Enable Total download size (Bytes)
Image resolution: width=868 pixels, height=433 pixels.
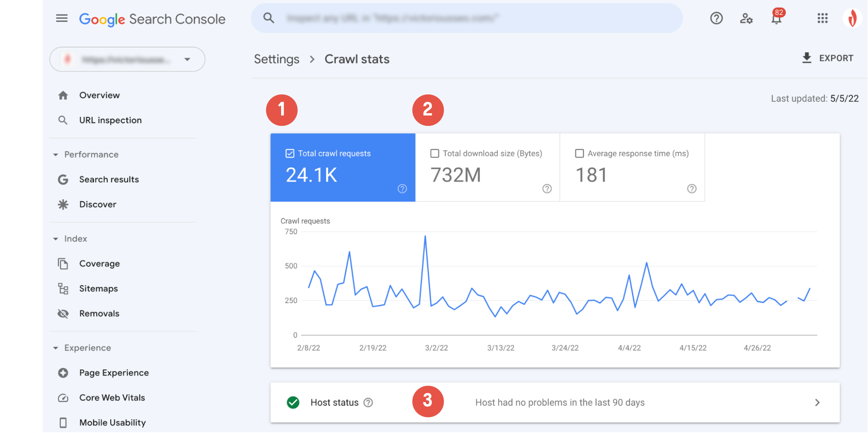435,153
